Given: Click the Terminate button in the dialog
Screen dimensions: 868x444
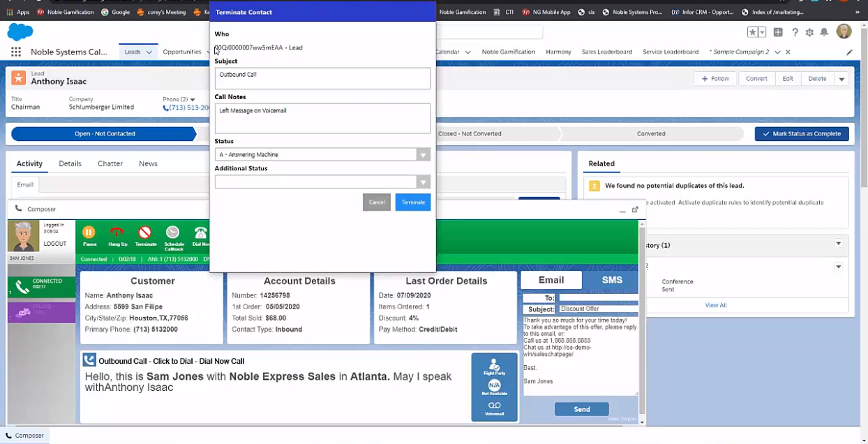Looking at the screenshot, I should [x=412, y=202].
